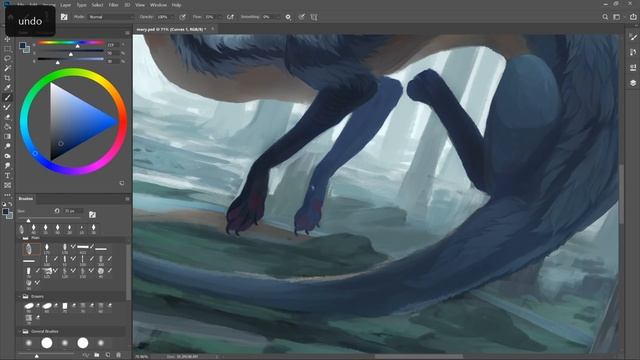Click the foreground color swatch in color panel

click(22, 46)
